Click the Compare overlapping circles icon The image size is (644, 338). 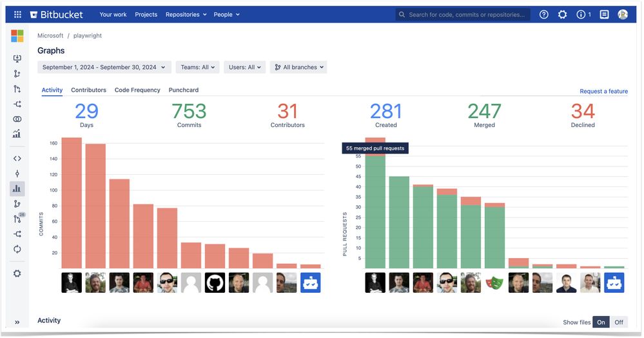click(x=17, y=119)
